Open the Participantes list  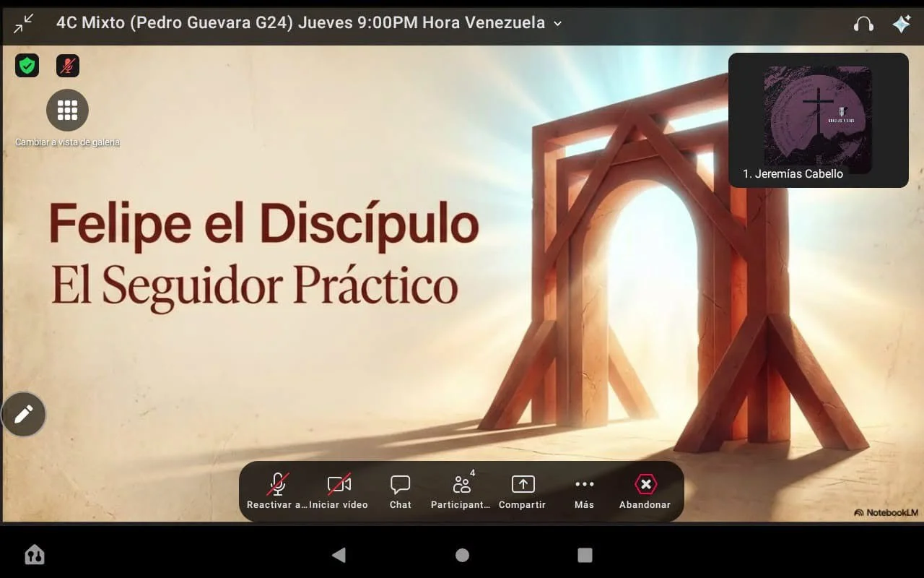pos(461,492)
